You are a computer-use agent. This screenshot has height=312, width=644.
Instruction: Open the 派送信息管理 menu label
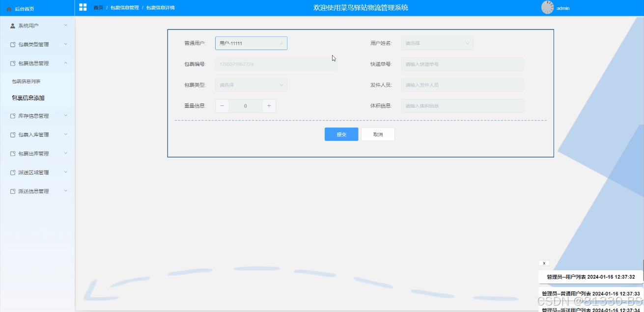point(33,191)
